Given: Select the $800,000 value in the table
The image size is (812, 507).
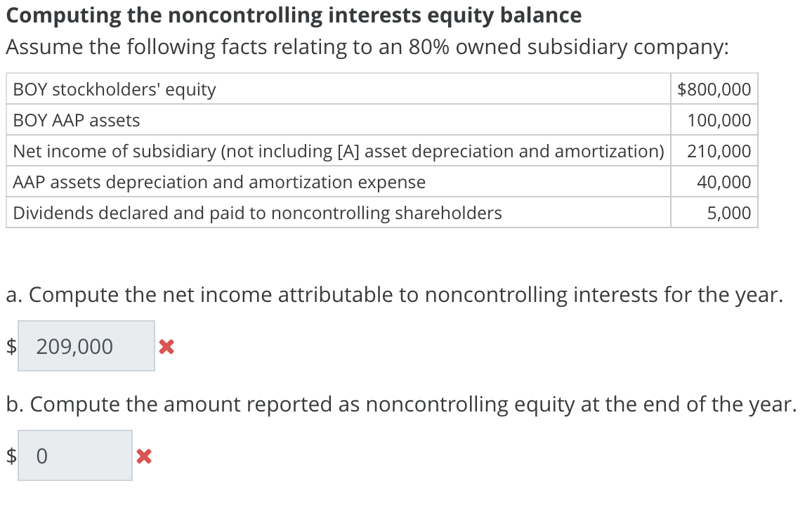Looking at the screenshot, I should point(713,89).
